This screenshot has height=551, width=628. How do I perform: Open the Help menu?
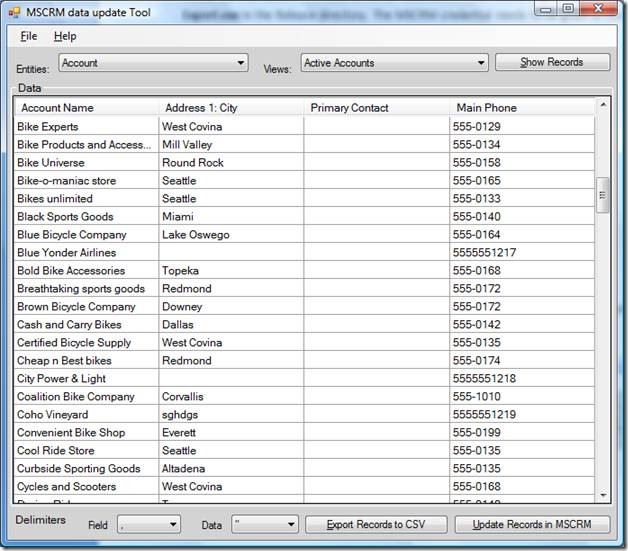(65, 36)
